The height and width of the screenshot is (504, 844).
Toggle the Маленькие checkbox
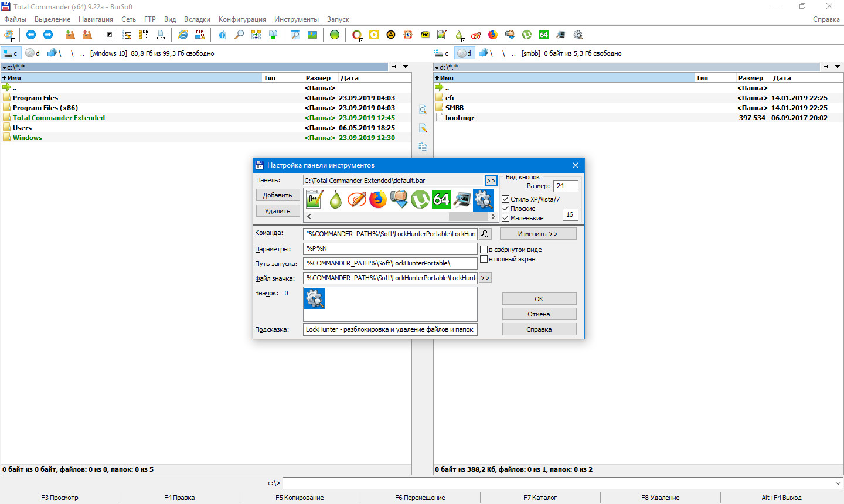pyautogui.click(x=506, y=218)
